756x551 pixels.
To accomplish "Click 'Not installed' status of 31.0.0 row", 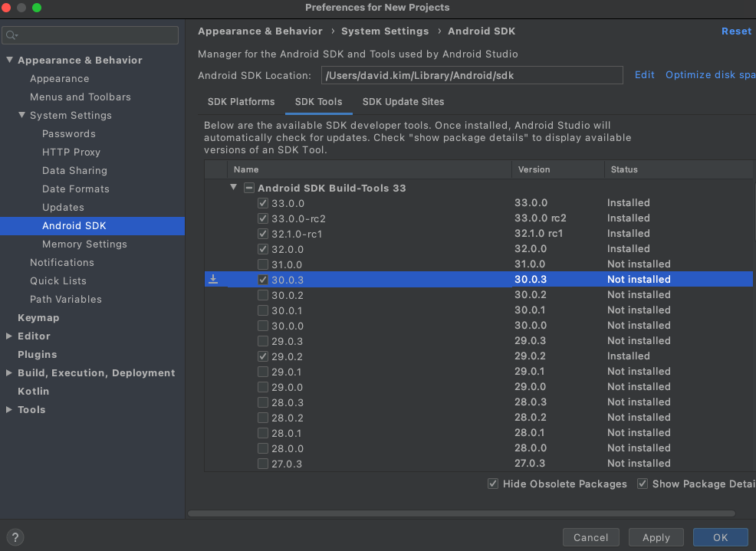I will point(639,264).
